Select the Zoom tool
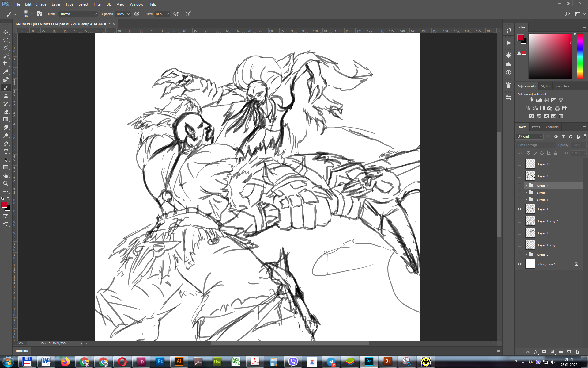 click(6, 183)
